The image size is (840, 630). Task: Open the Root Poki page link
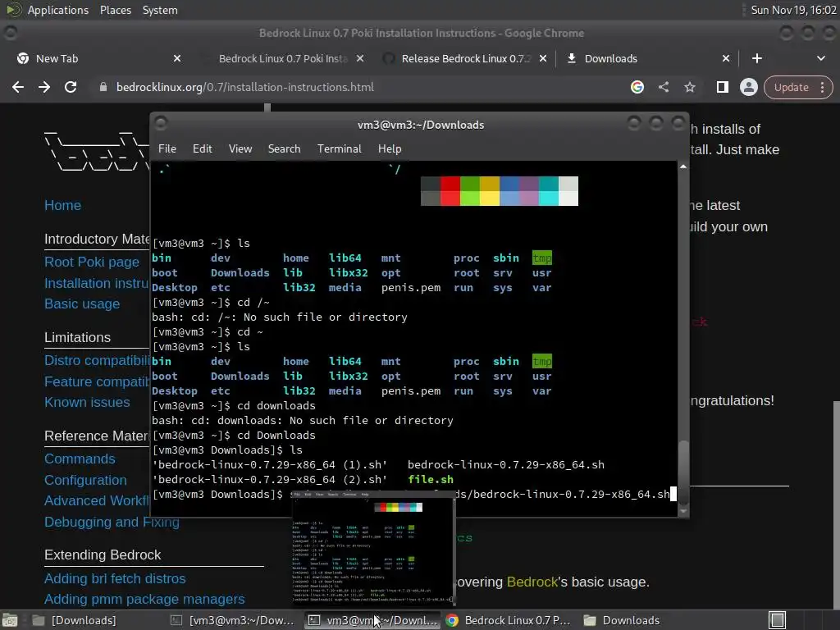click(x=92, y=262)
